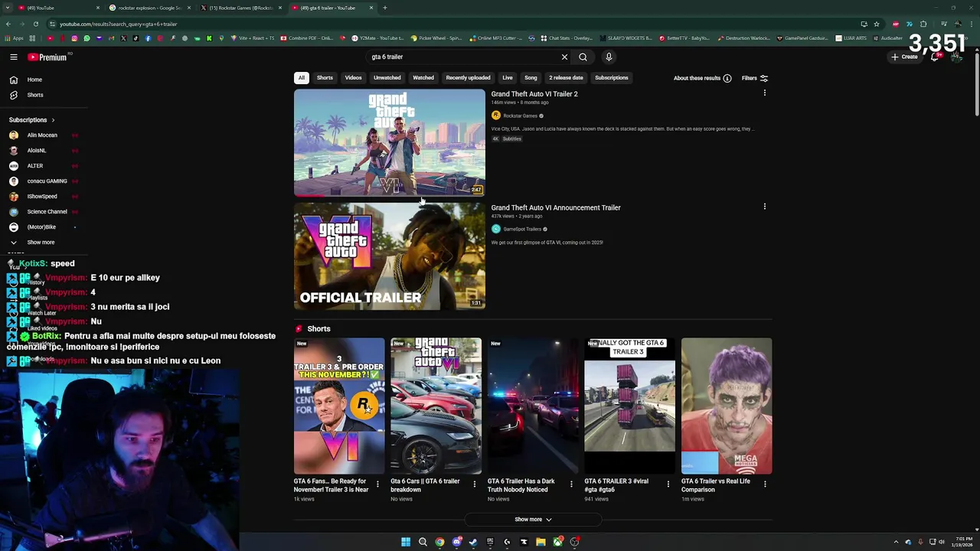Open Grand Theft Auto VI Announcement Trailer title
Viewport: 980px width, 551px height.
[x=556, y=207]
